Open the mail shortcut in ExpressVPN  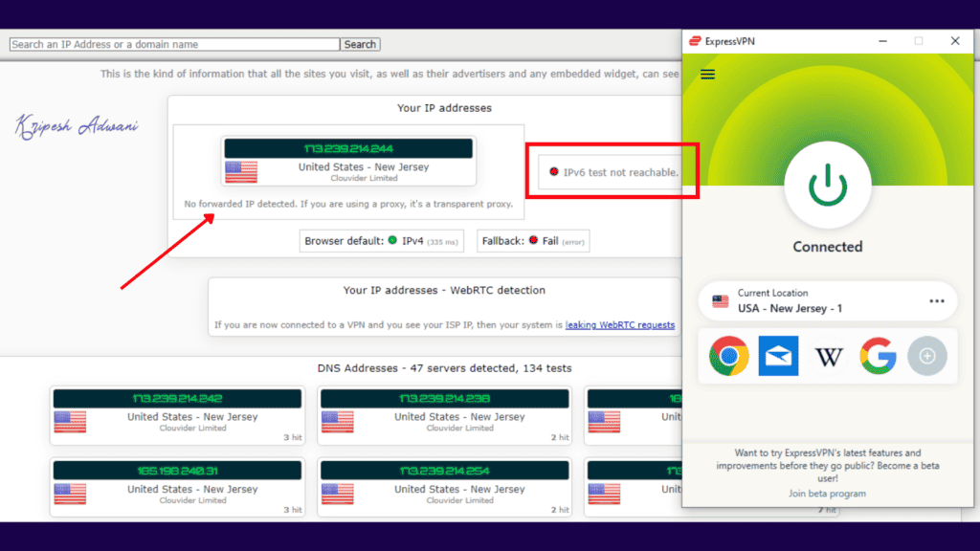tap(778, 355)
